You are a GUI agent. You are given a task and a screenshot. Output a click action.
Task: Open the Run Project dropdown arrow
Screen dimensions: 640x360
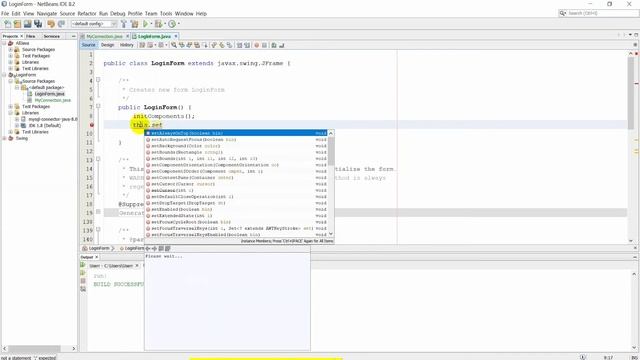[151, 24]
